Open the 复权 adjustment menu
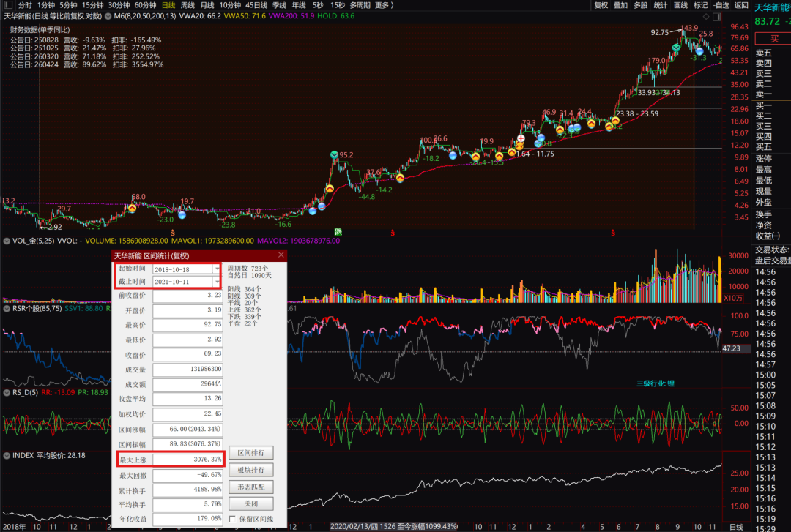The height and width of the screenshot is (532, 791). 601,5
